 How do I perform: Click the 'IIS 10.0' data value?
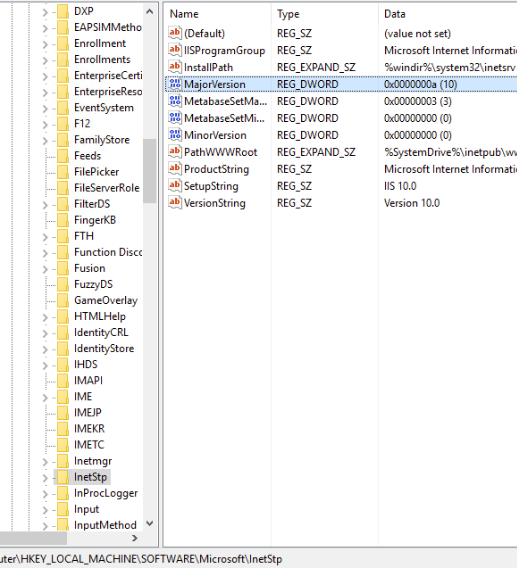pos(400,186)
